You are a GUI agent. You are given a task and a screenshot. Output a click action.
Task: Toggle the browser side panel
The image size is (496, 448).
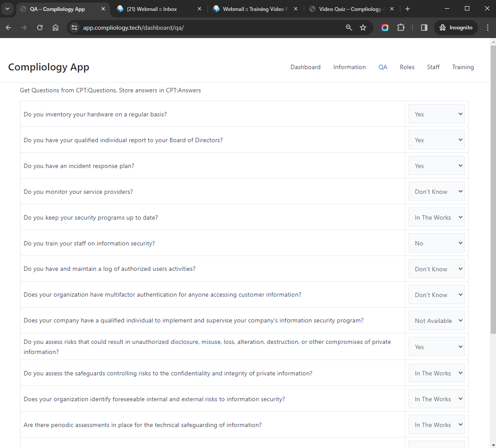click(424, 28)
